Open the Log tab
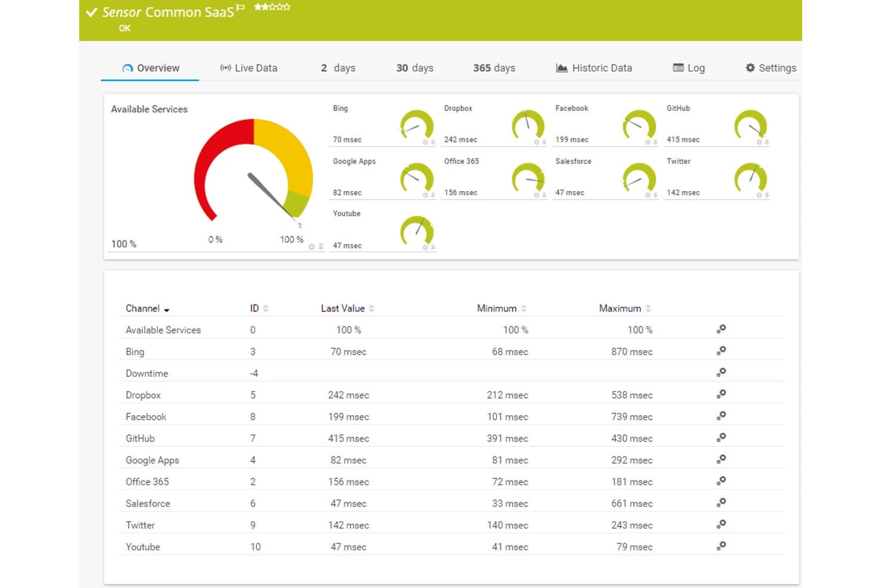 [689, 68]
